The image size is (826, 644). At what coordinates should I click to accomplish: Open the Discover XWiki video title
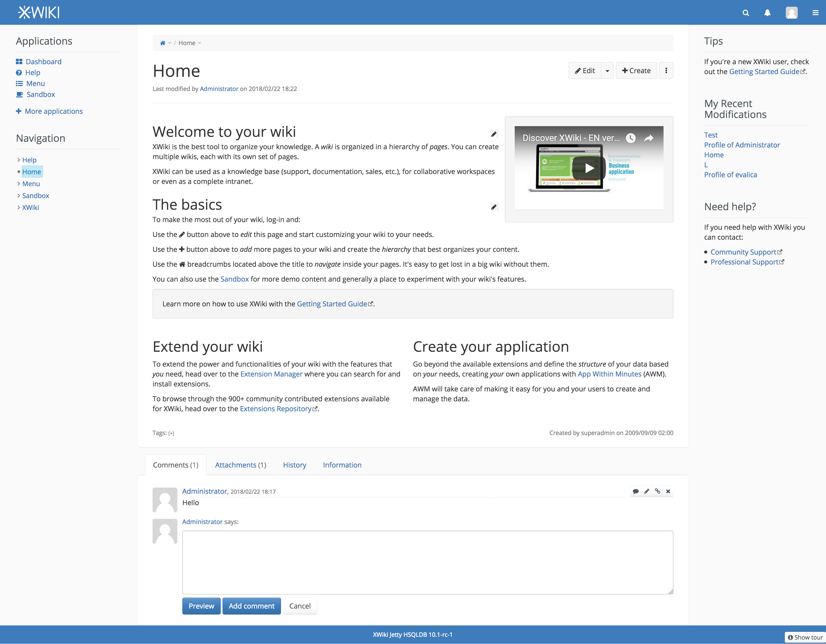pyautogui.click(x=571, y=138)
